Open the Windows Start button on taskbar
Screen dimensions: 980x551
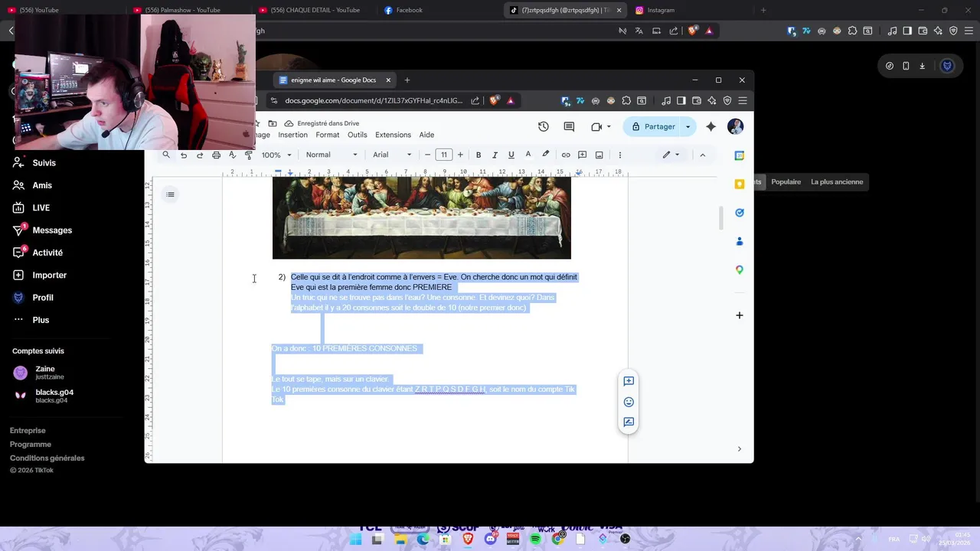355,539
